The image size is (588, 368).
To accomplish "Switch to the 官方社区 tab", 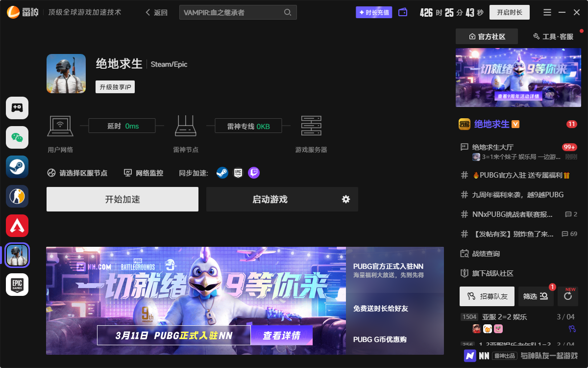I will pos(487,36).
